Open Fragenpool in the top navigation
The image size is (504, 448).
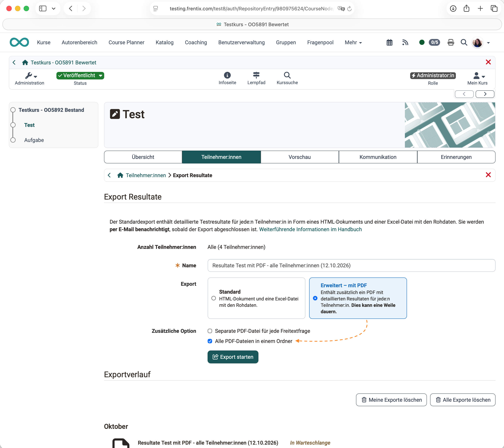pos(320,43)
